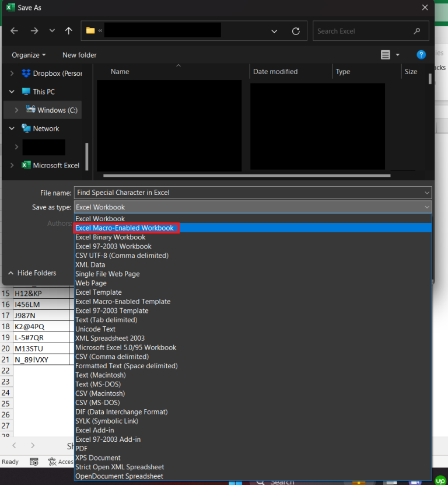Click the Back navigation arrow
448x485 pixels.
coord(15,31)
